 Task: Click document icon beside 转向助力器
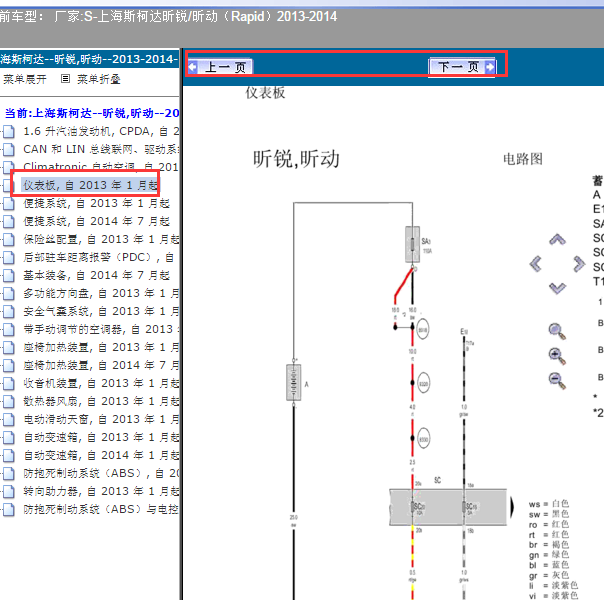[8, 491]
